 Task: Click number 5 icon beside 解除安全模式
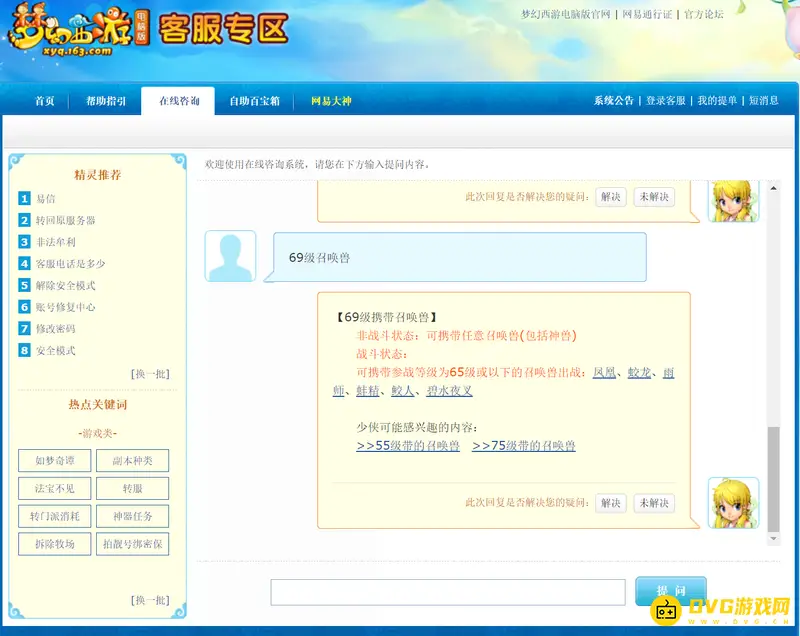(x=24, y=285)
